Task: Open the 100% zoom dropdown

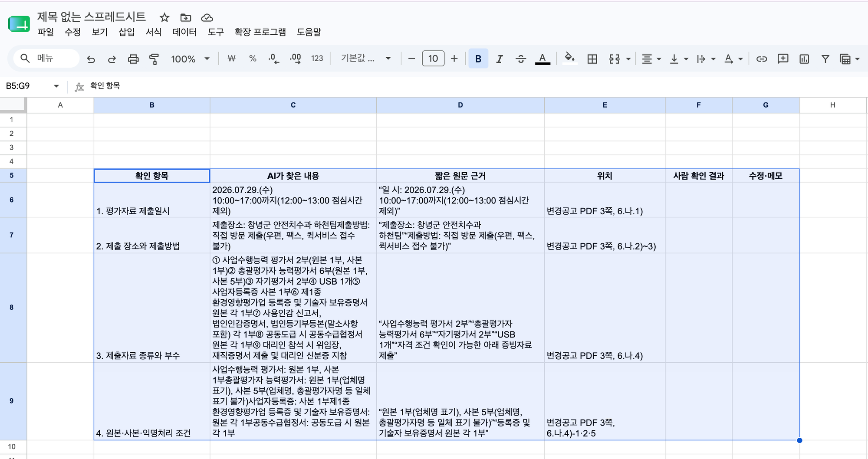Action: pyautogui.click(x=190, y=59)
